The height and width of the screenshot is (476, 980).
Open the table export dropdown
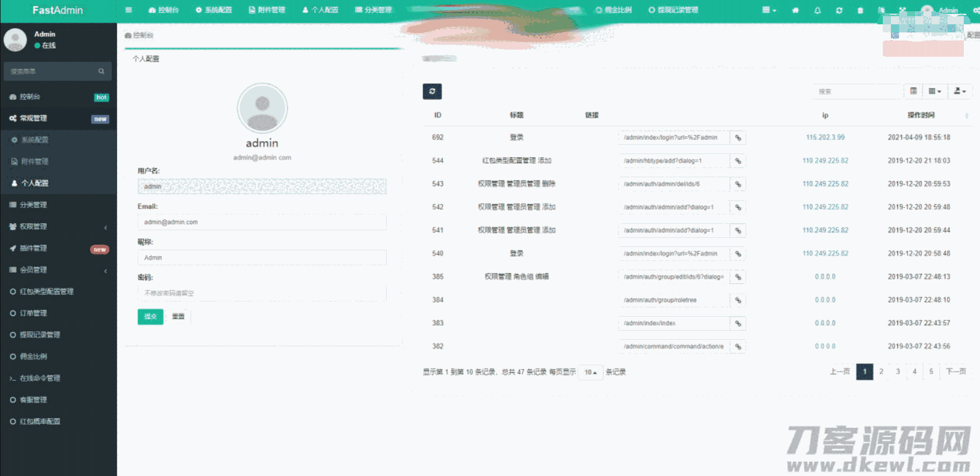click(x=959, y=91)
